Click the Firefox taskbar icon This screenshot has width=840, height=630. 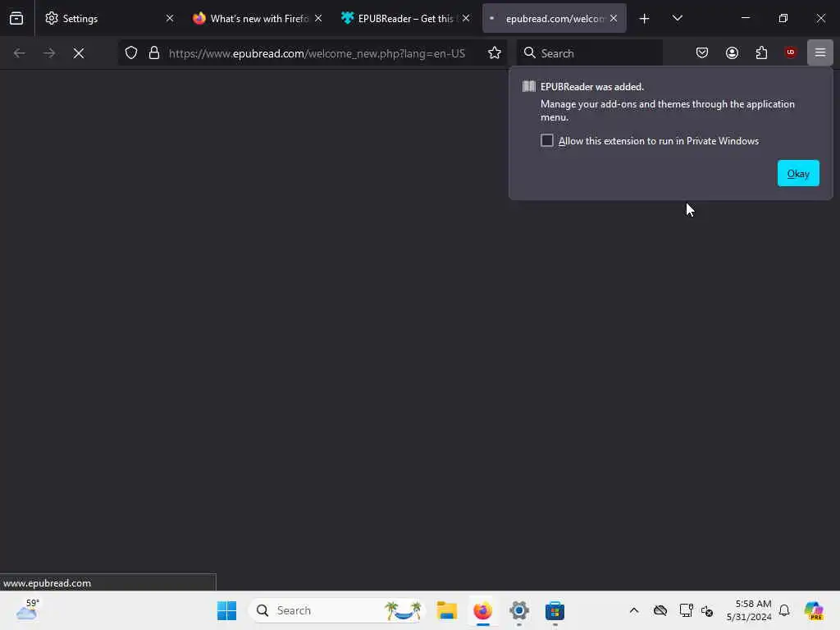482,610
